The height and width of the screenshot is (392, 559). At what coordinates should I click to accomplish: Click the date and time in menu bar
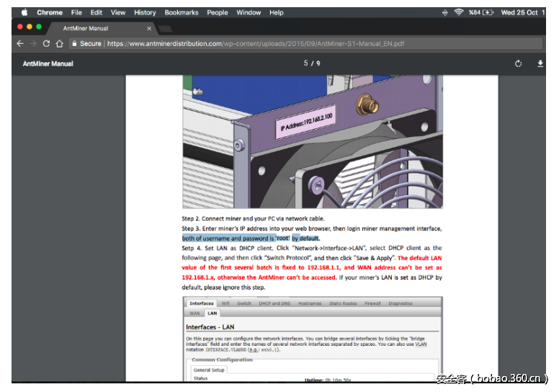click(522, 12)
